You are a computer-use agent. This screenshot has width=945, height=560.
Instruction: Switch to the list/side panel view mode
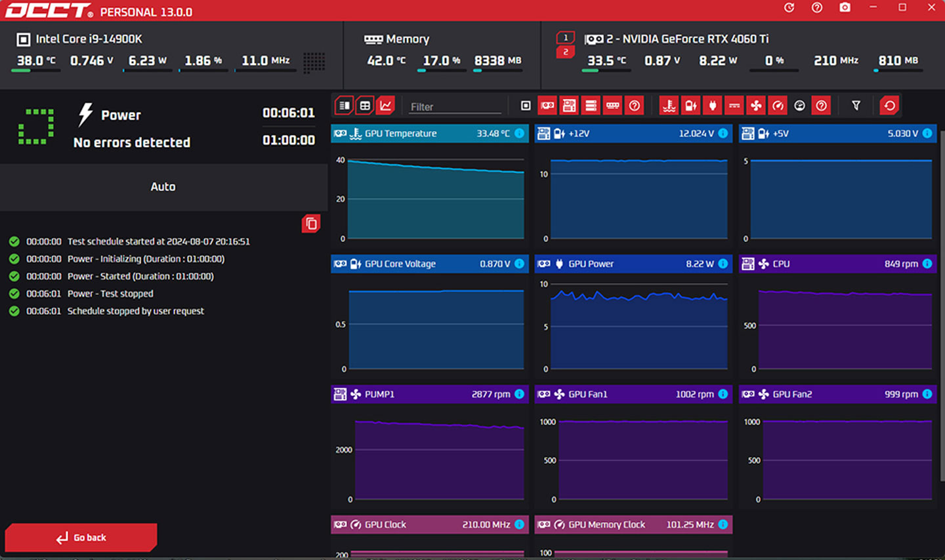345,106
